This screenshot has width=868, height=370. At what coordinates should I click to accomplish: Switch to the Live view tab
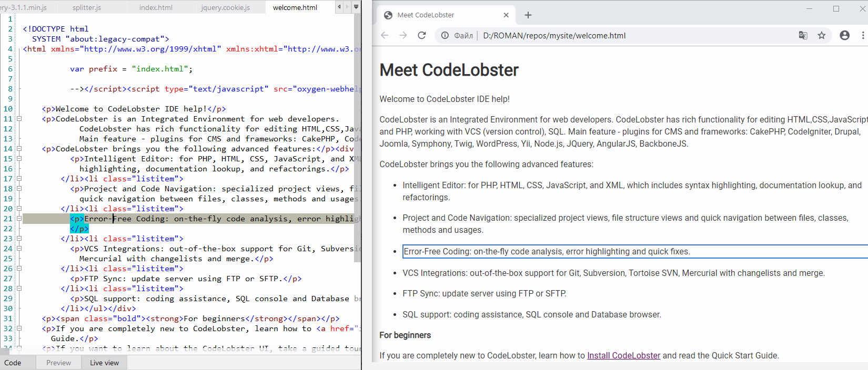(x=104, y=363)
